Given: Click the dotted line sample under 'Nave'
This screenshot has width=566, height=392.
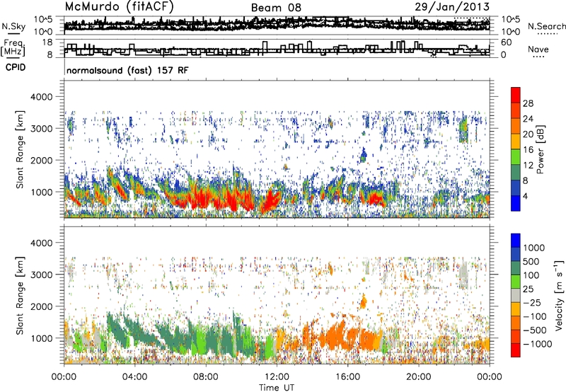Looking at the screenshot, I should pyautogui.click(x=538, y=57).
